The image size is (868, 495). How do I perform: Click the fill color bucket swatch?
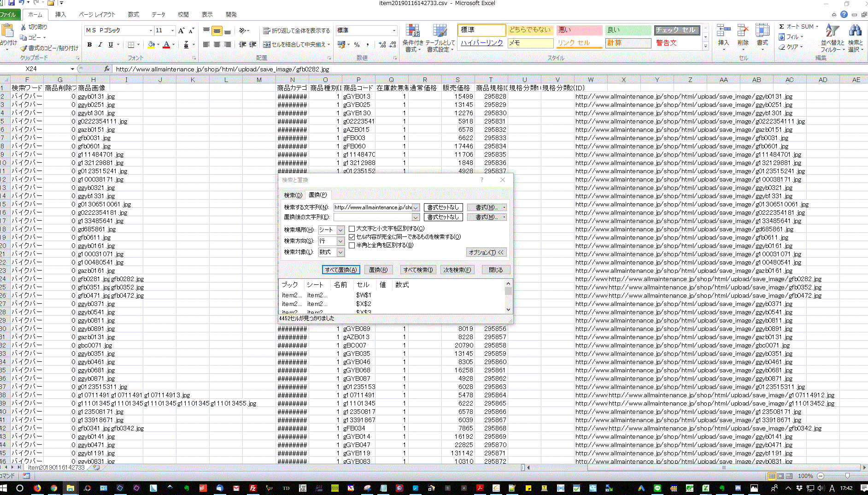[151, 45]
